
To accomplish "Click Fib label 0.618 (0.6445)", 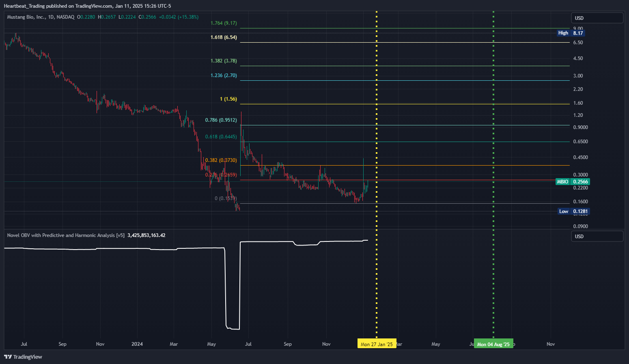I will pos(221,137).
